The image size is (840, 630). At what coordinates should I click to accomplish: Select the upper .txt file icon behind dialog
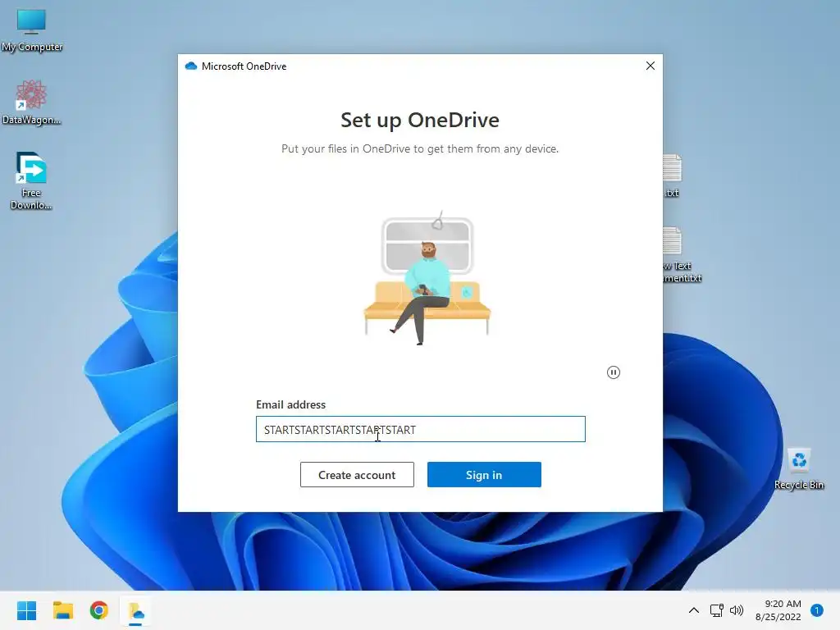(673, 176)
